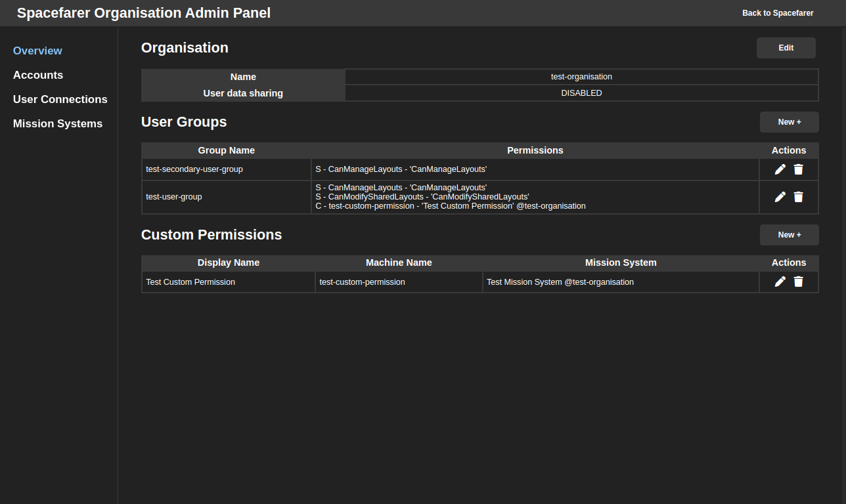Click the User data sharing row label

[243, 93]
